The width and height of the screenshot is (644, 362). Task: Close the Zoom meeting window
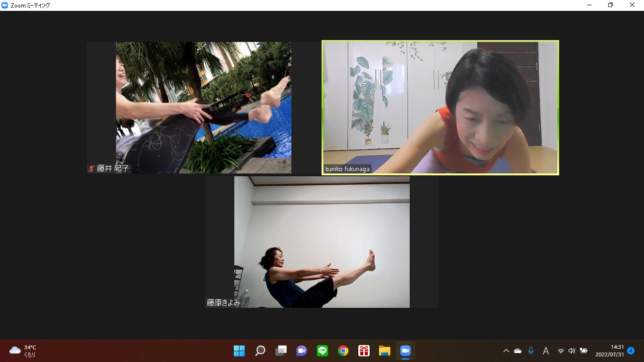coord(632,5)
